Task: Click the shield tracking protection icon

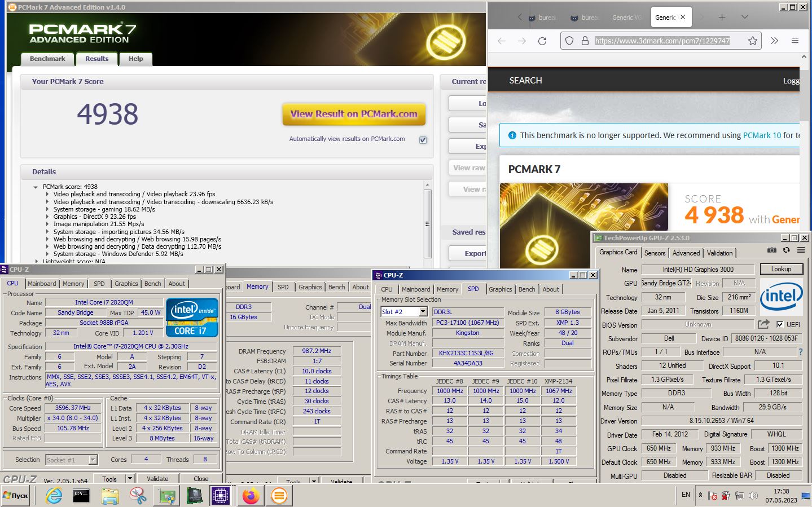Action: click(569, 41)
